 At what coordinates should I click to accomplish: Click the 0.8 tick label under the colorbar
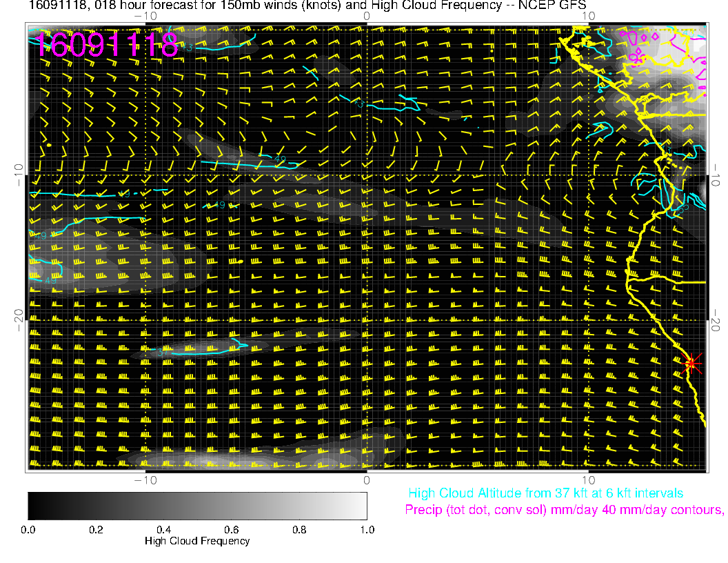click(299, 529)
